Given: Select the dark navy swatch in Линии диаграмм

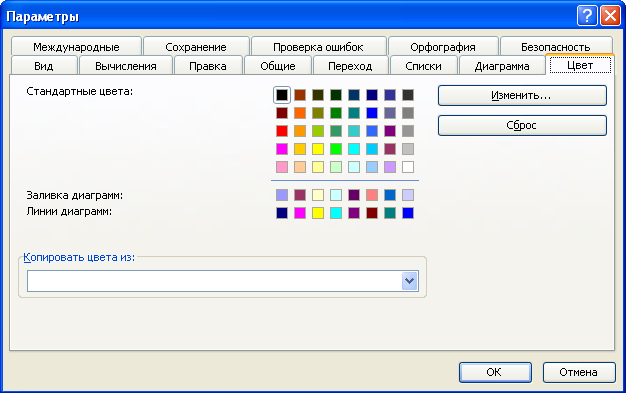Looking at the screenshot, I should coord(282,213).
